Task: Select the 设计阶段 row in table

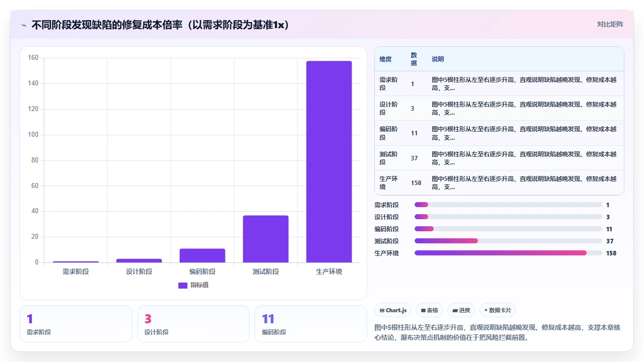Action: click(x=499, y=108)
